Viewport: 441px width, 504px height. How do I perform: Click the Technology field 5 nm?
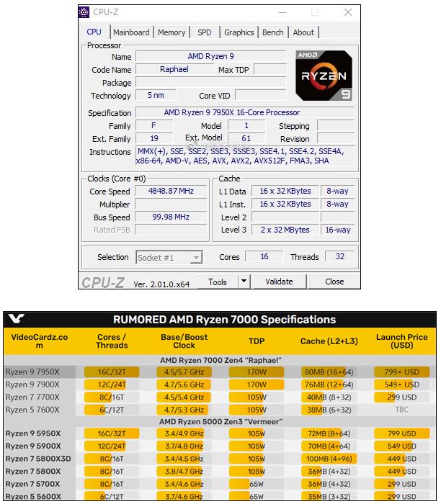(156, 95)
